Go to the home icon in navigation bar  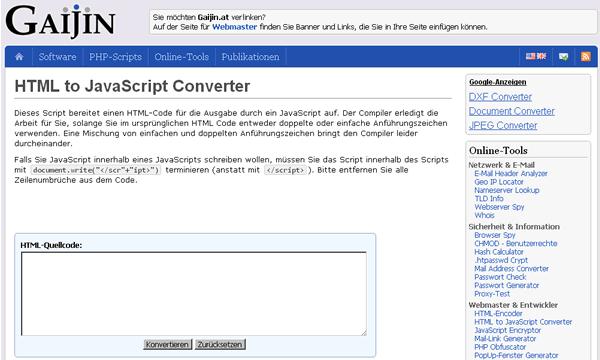pyautogui.click(x=19, y=57)
